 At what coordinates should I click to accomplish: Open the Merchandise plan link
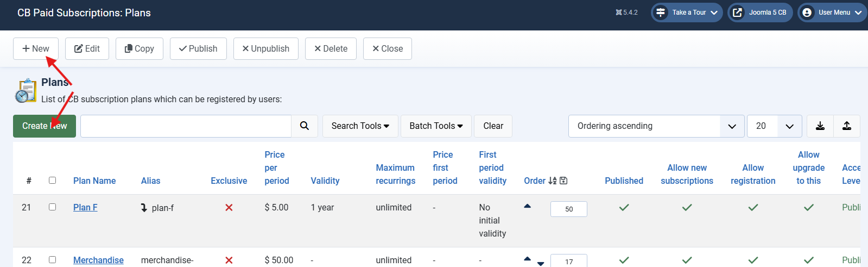98,260
